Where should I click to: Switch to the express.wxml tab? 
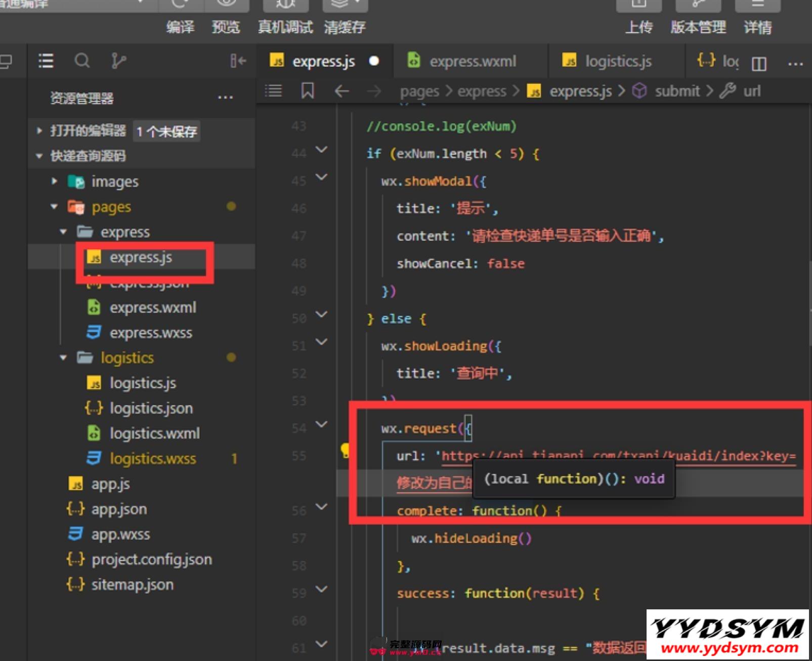pyautogui.click(x=471, y=61)
